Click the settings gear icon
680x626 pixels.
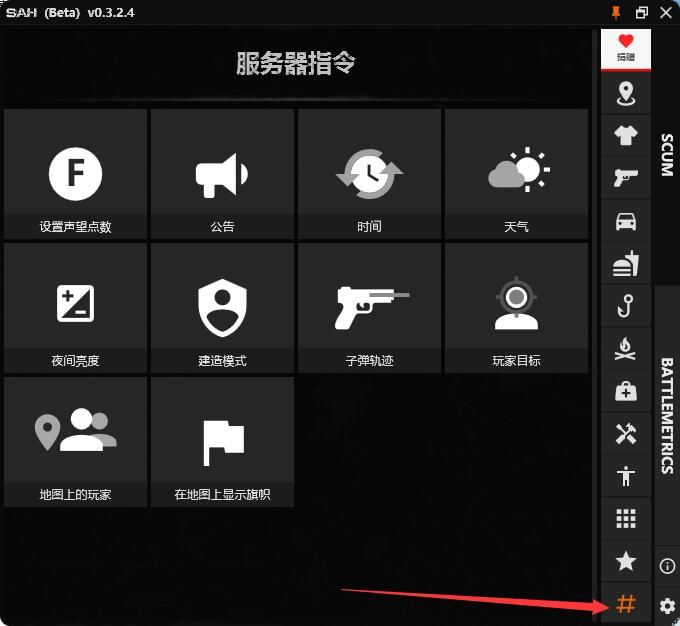pos(668,606)
